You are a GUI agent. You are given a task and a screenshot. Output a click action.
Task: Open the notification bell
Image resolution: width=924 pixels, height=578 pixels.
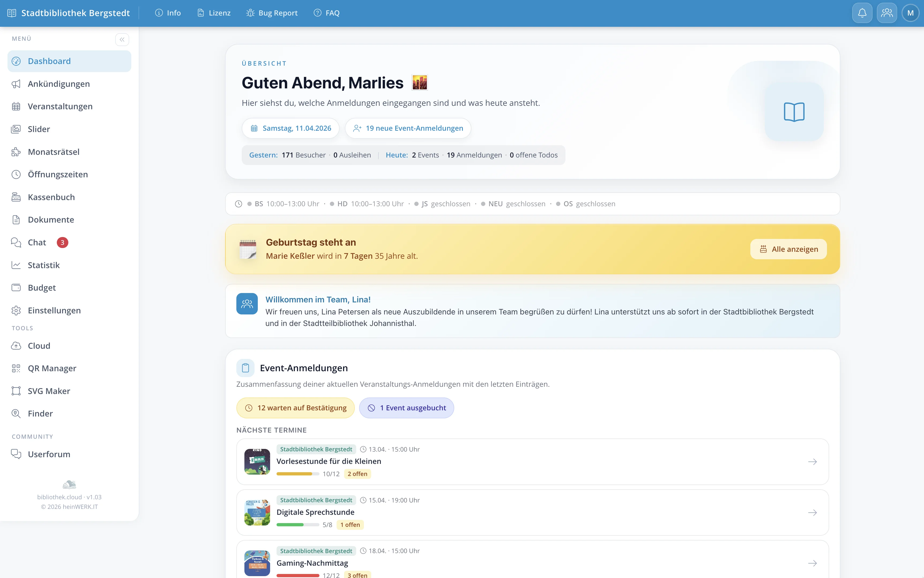click(862, 13)
